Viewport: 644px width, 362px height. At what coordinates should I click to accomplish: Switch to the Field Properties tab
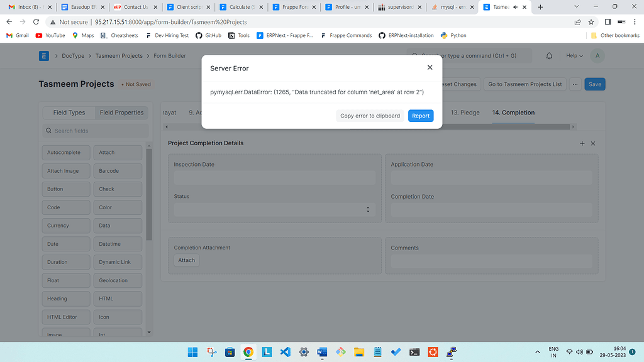pos(121,112)
